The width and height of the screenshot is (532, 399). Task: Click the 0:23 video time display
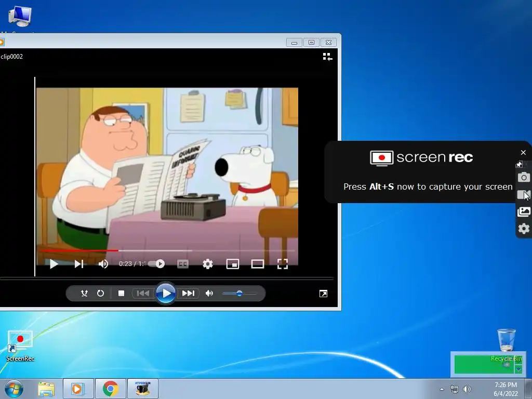click(x=131, y=264)
